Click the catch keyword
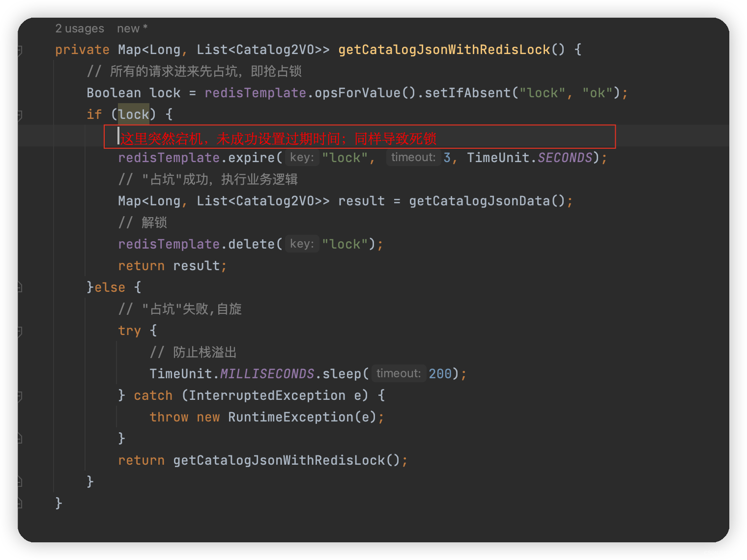This screenshot has width=747, height=560. pyautogui.click(x=153, y=395)
